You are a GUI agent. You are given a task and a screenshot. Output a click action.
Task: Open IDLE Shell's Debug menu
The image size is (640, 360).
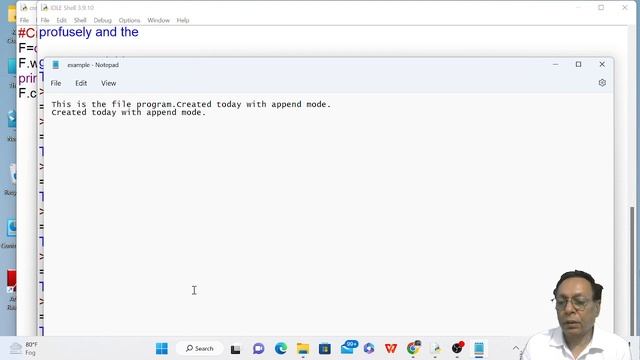click(x=102, y=20)
